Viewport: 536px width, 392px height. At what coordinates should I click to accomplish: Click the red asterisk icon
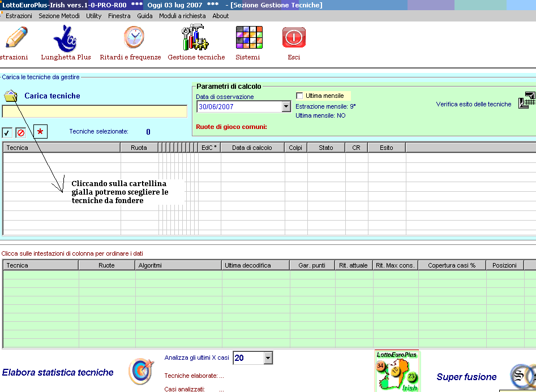40,132
